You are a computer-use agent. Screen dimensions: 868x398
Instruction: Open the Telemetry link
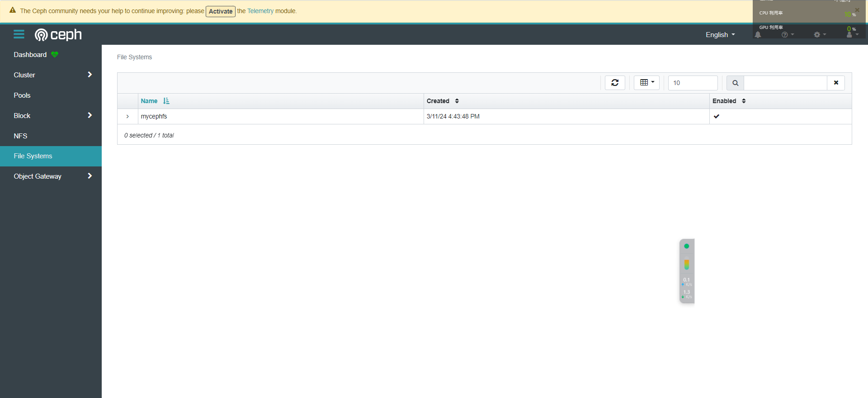coord(260,11)
